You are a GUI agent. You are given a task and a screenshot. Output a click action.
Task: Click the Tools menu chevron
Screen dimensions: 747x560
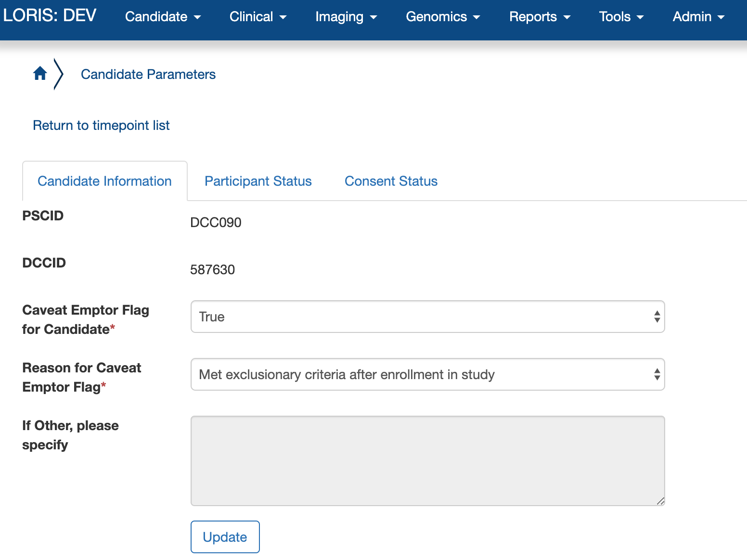pyautogui.click(x=641, y=17)
